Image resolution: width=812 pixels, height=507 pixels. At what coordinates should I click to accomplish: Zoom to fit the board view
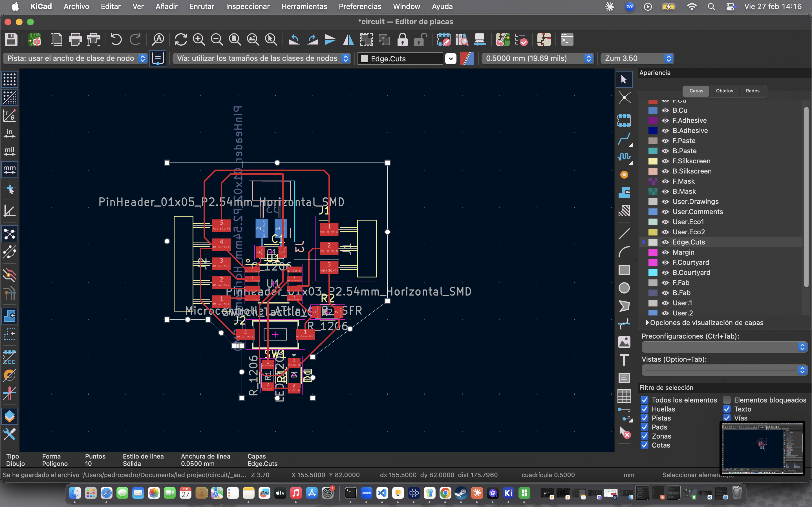[x=235, y=39]
